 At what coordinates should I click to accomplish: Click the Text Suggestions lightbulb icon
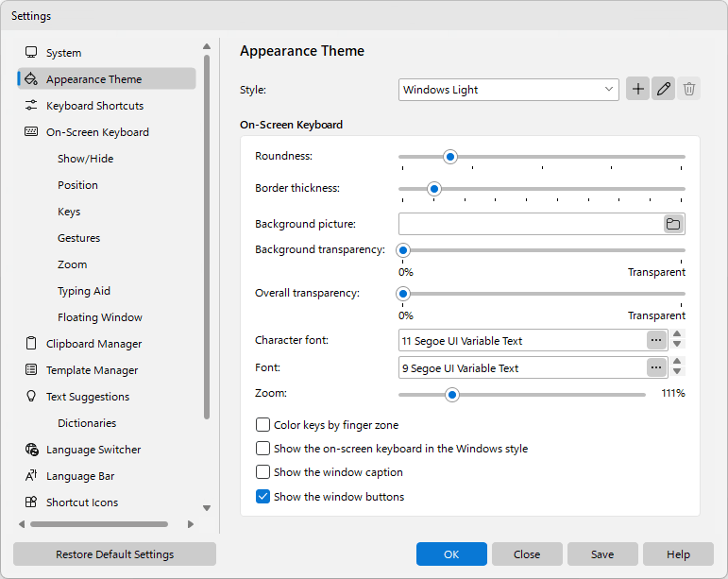[x=31, y=396]
